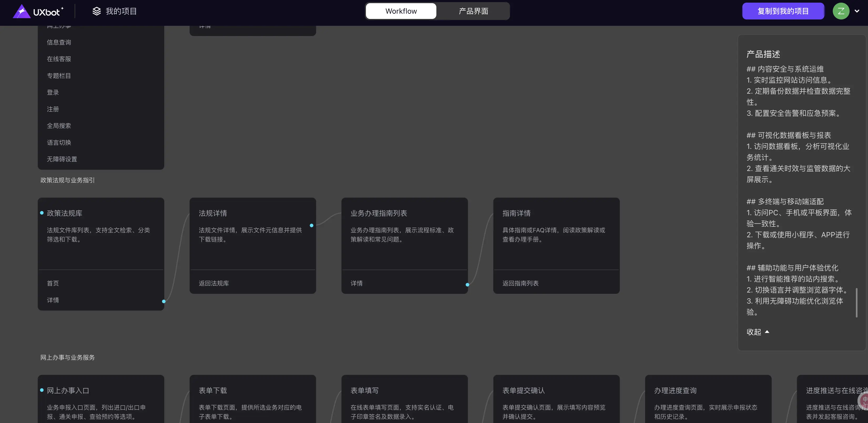Click the UXbot logo icon
868x423 pixels.
coord(22,12)
